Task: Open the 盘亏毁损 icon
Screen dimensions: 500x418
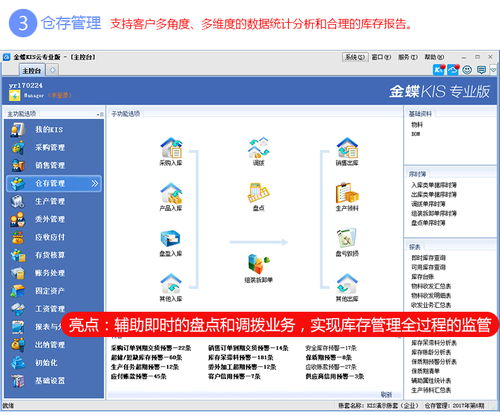Action: pos(347,242)
